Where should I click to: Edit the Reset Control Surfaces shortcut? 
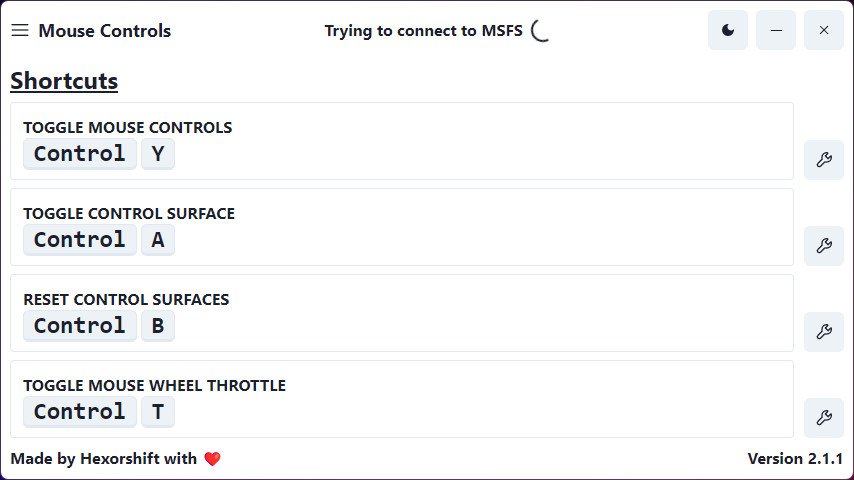click(x=824, y=332)
